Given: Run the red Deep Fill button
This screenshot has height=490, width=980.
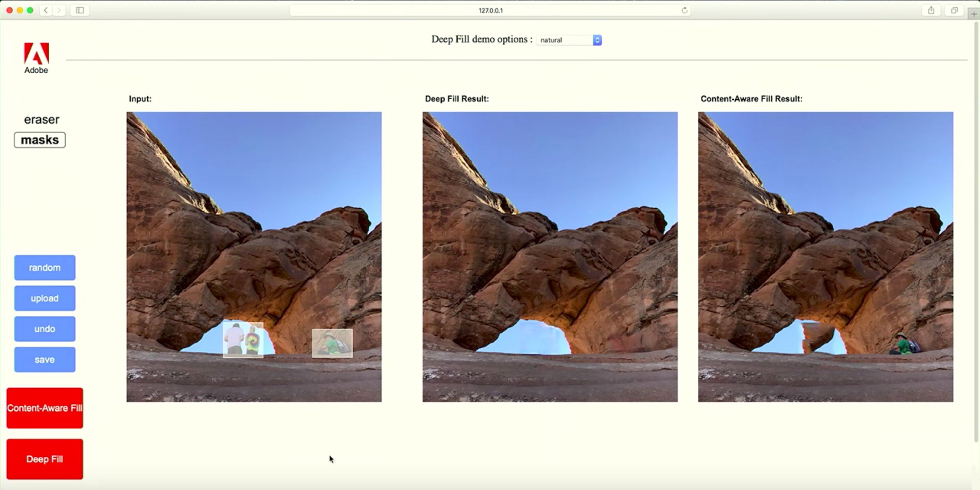Looking at the screenshot, I should pyautogui.click(x=45, y=459).
